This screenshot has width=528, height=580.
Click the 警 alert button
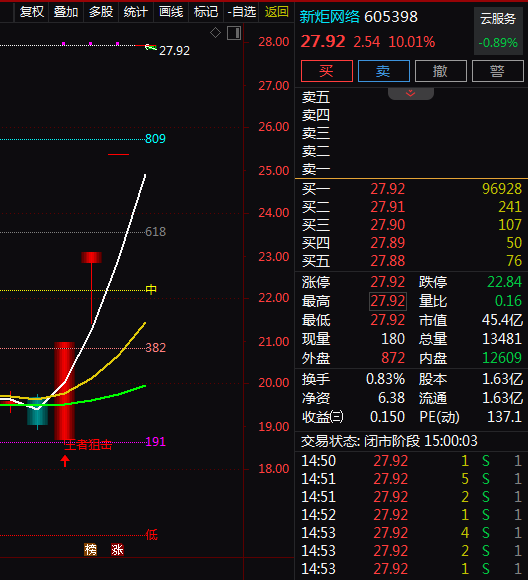tap(498, 71)
